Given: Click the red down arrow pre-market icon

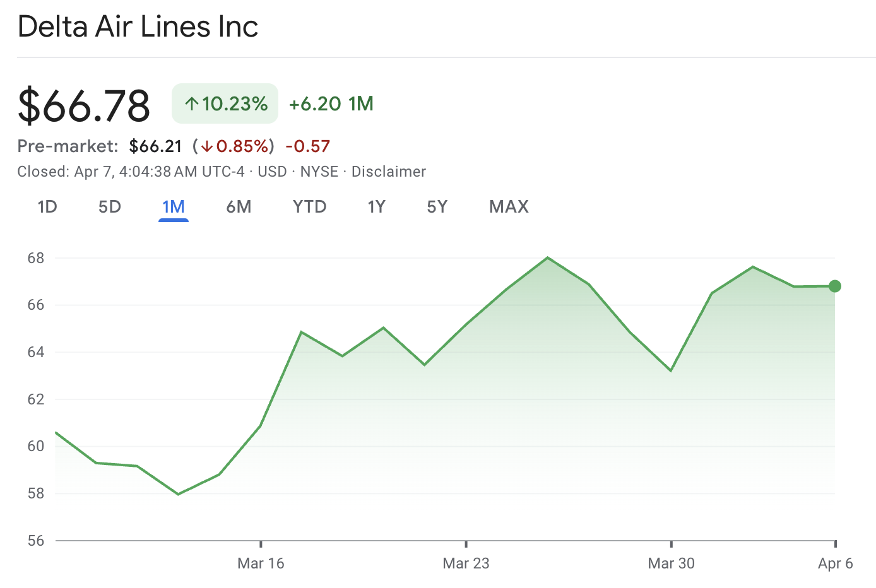Looking at the screenshot, I should 207,146.
